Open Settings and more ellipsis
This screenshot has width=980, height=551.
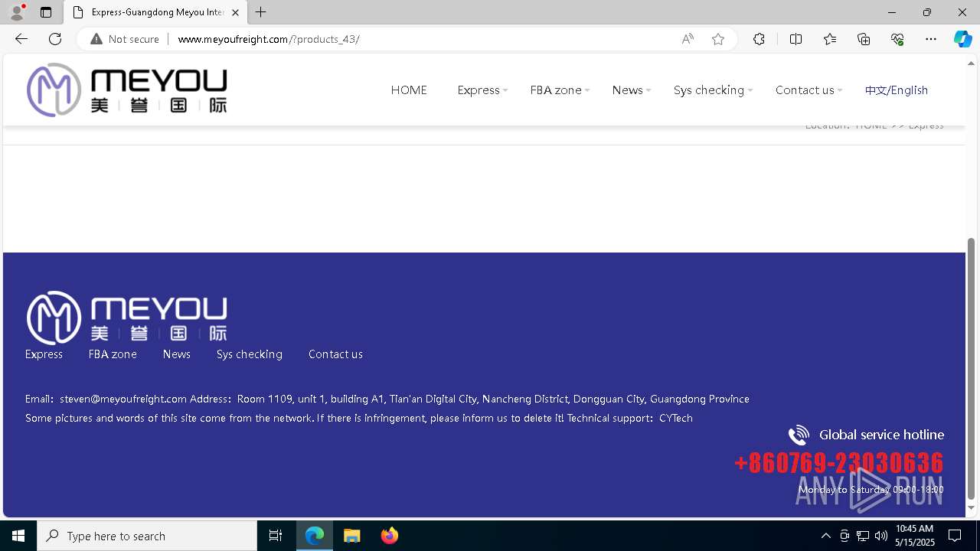tap(931, 39)
